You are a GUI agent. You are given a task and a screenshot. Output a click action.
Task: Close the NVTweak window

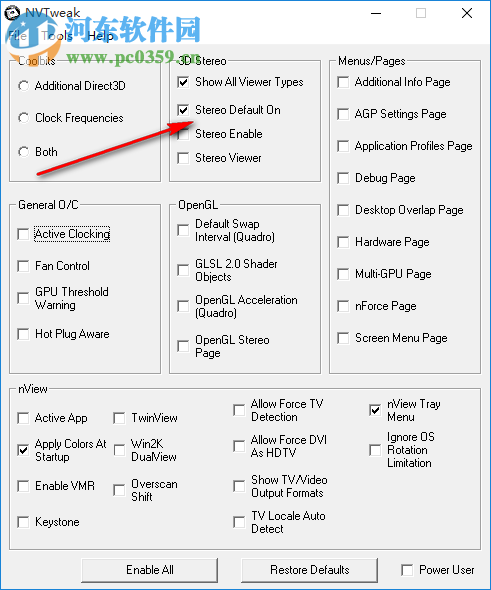tap(467, 13)
